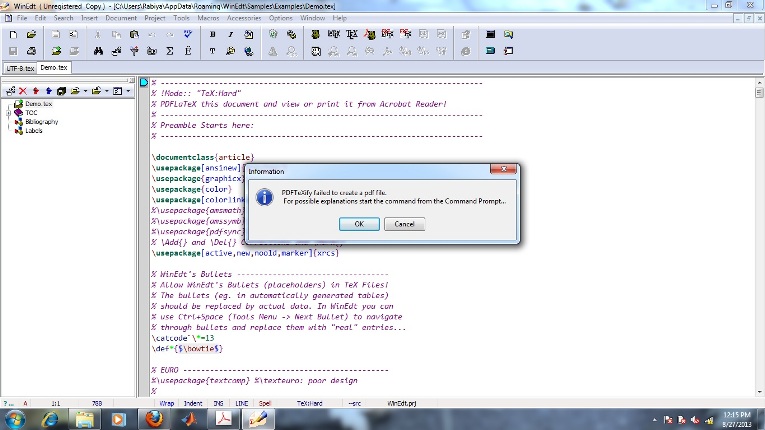
Task: Open the black command prompt icon
Action: coord(490,34)
